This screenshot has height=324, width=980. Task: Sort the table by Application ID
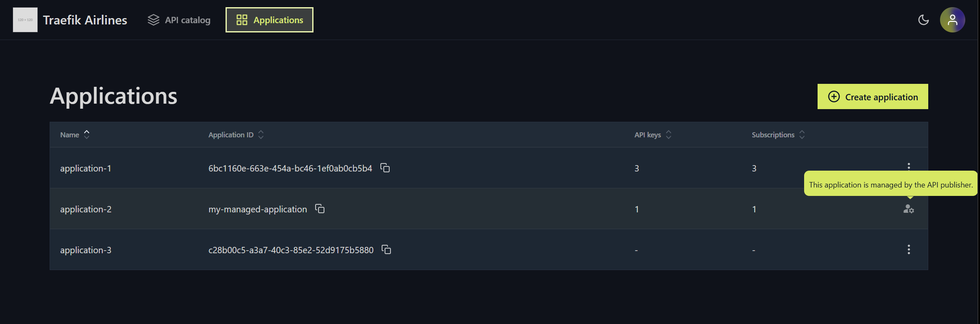pyautogui.click(x=236, y=134)
